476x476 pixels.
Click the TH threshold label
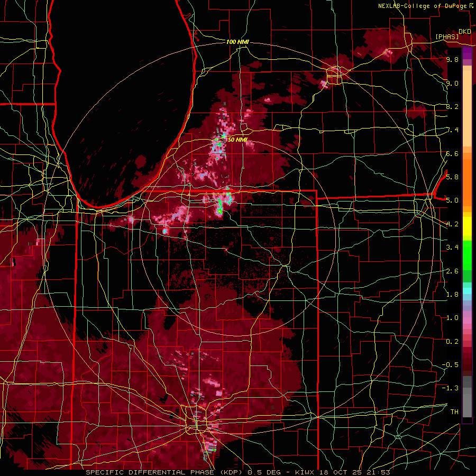click(x=454, y=412)
